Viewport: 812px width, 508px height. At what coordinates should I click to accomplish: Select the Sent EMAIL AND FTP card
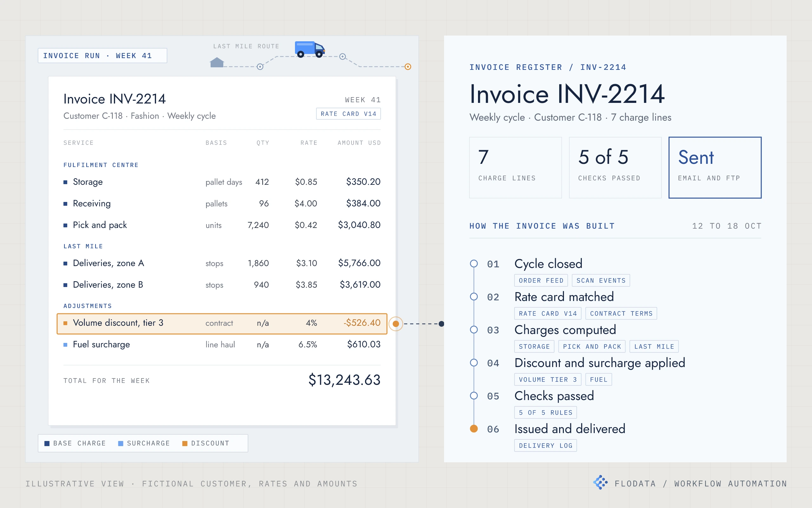[715, 168]
